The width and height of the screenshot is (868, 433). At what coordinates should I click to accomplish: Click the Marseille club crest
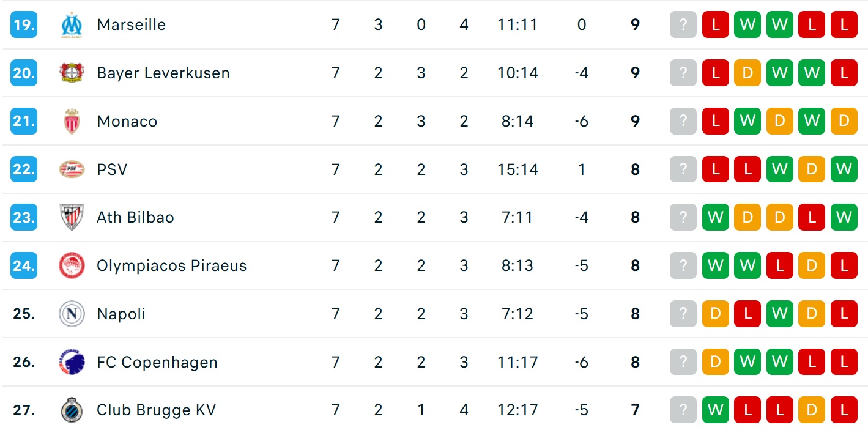coord(72,25)
